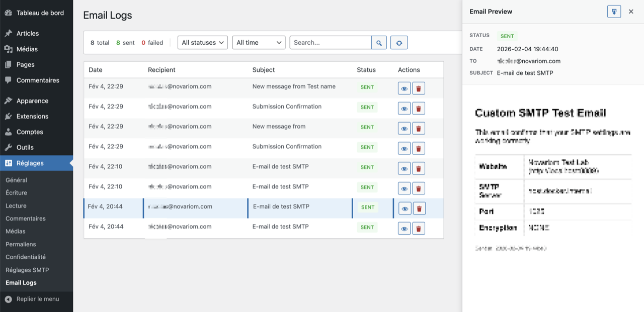Click the search magnifier icon
The width and height of the screenshot is (644, 312).
379,42
